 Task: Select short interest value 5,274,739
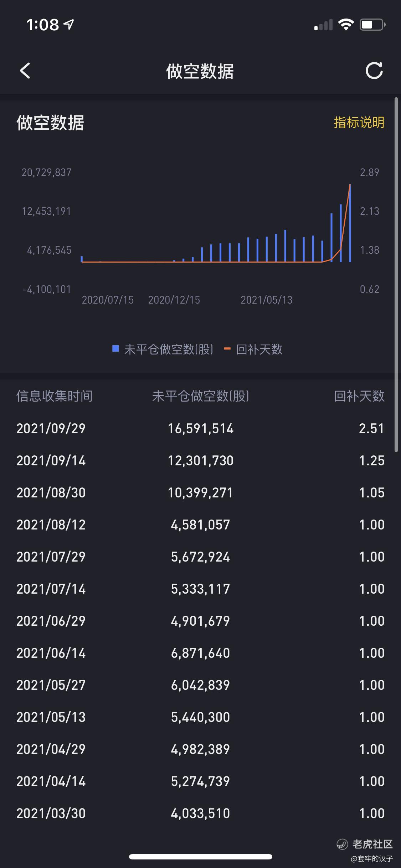click(x=201, y=781)
